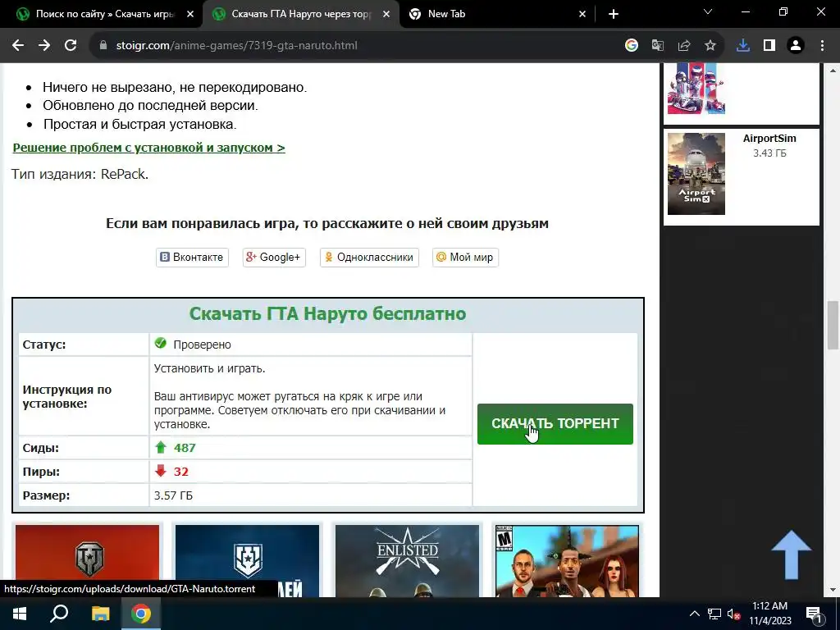This screenshot has height=630, width=840.
Task: Open the M-rated GTA style game banner
Action: [567, 561]
